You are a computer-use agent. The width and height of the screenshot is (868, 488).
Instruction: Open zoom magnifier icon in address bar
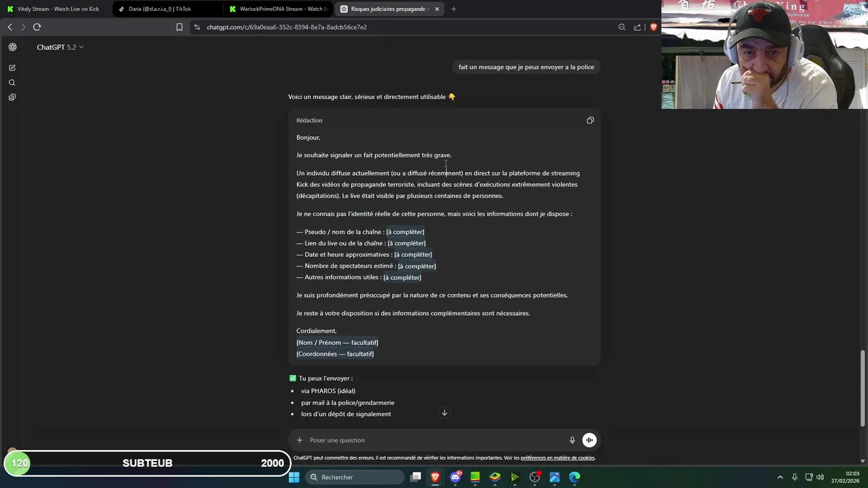click(x=622, y=27)
